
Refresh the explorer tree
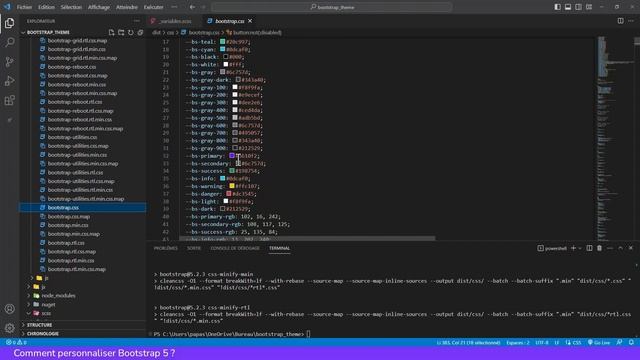(131, 32)
